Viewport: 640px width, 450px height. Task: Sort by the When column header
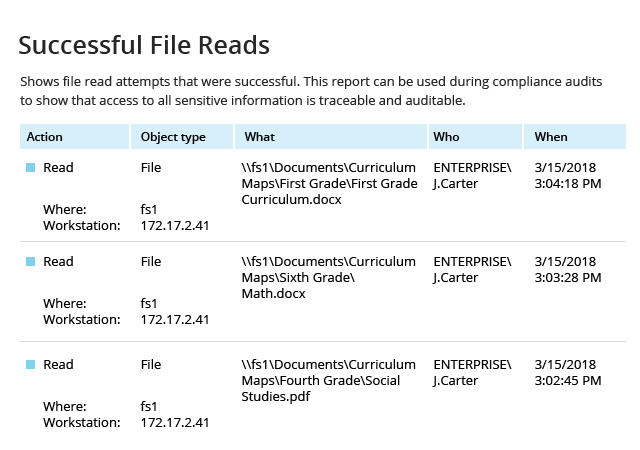click(575, 137)
